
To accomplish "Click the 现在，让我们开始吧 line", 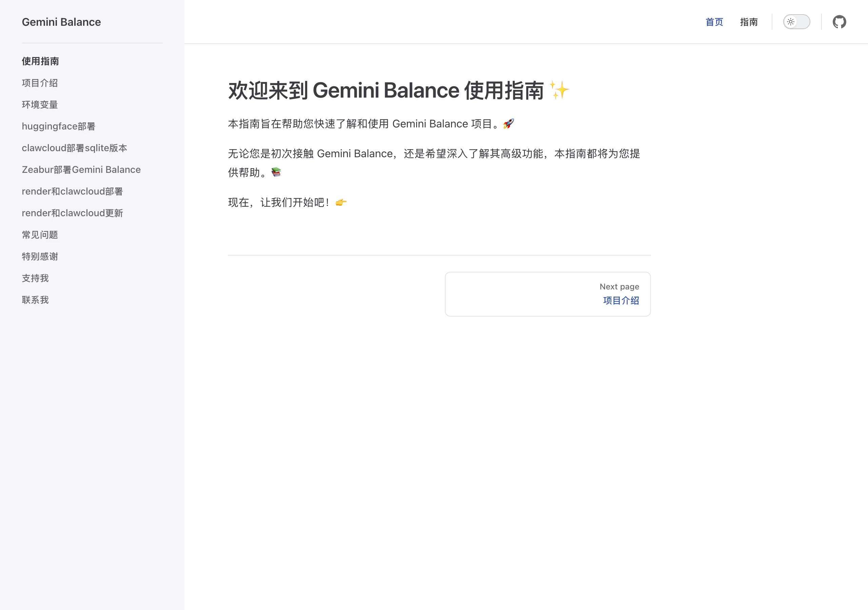I will click(x=287, y=203).
